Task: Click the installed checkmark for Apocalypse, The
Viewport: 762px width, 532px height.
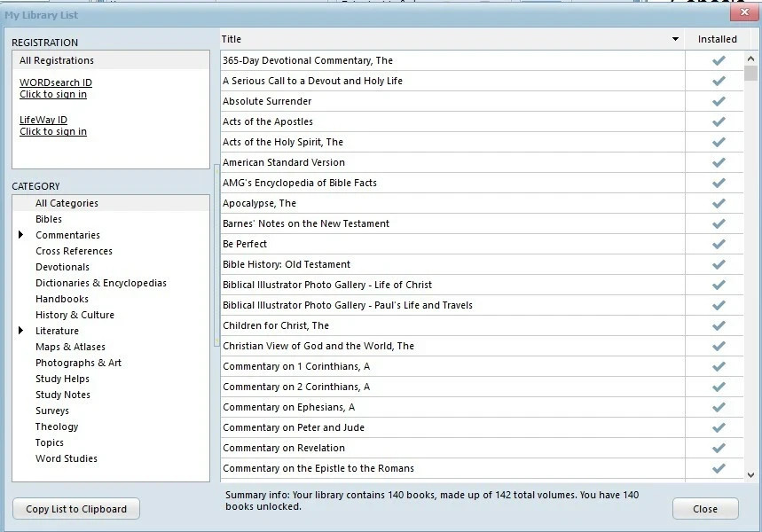Action: pos(717,203)
